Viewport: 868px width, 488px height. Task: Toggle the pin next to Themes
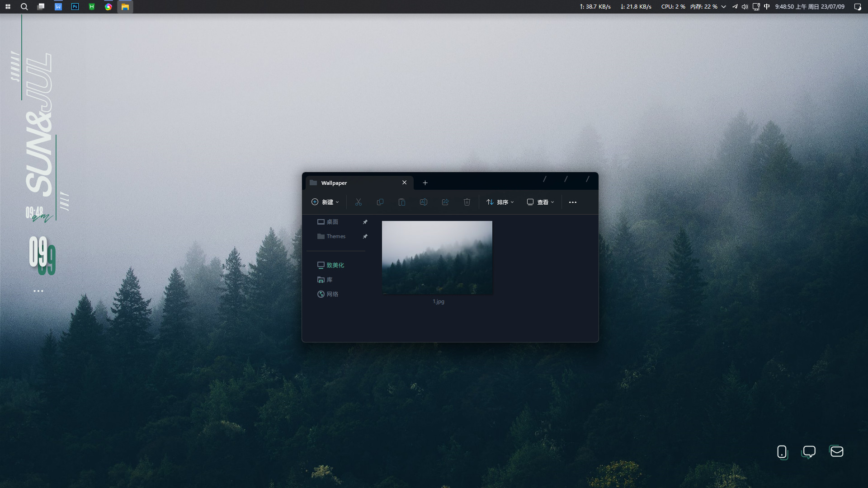pyautogui.click(x=365, y=236)
